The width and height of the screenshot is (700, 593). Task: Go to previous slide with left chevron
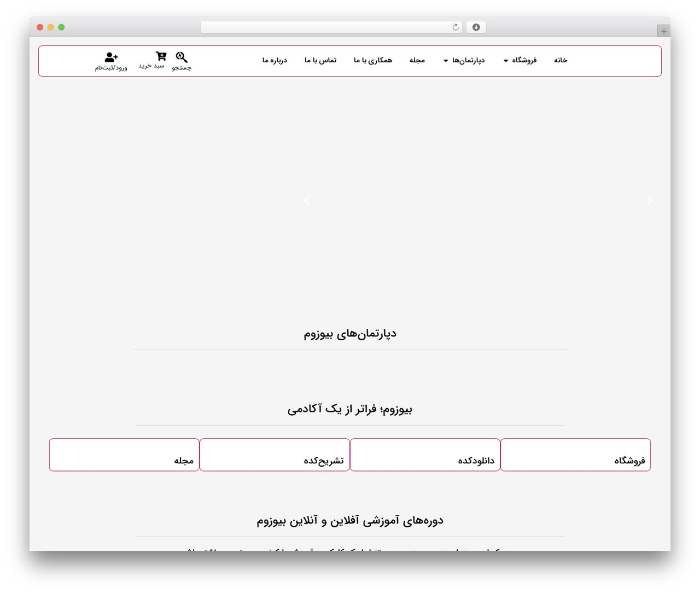pos(307,201)
